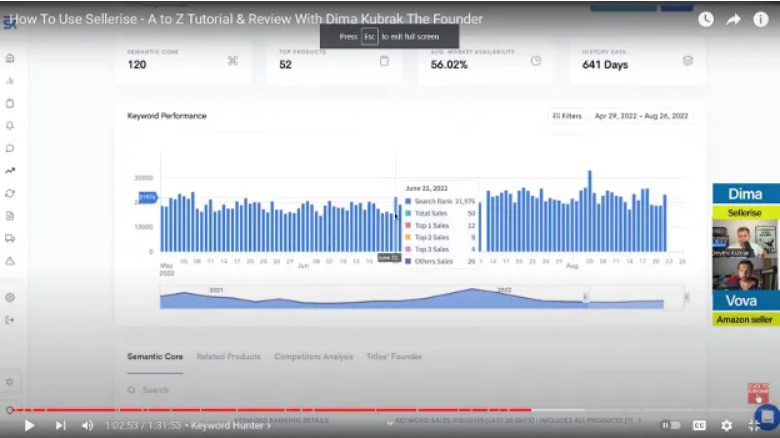
Task: Share the video
Action: pyautogui.click(x=733, y=19)
